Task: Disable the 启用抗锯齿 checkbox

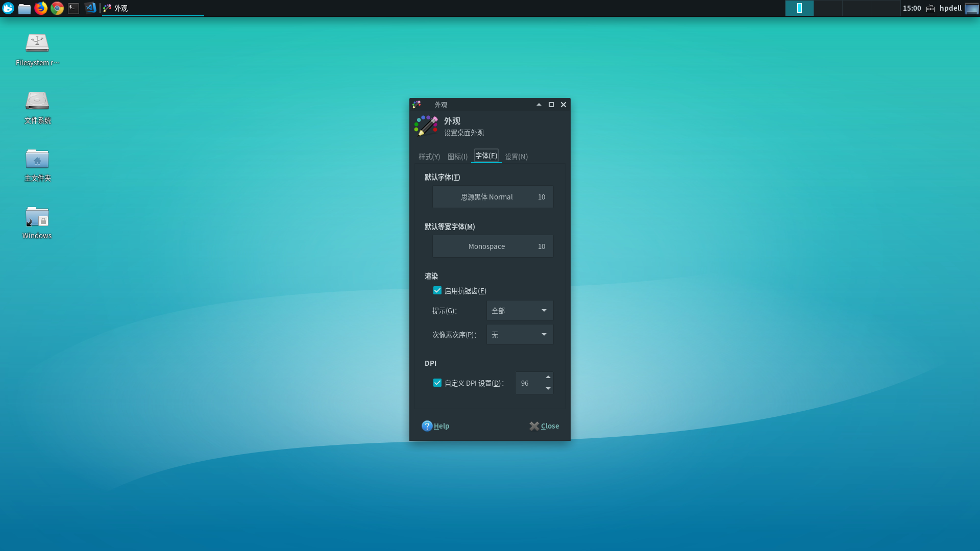Action: [437, 290]
